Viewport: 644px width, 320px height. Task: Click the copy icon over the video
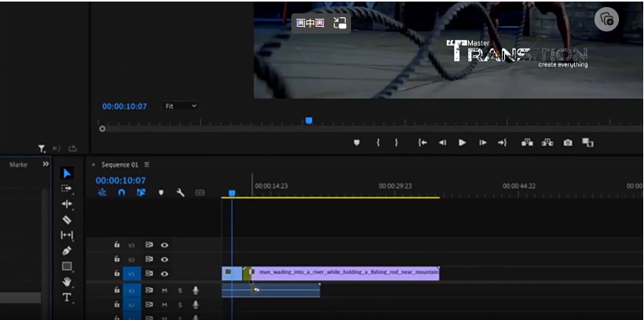[x=606, y=19]
